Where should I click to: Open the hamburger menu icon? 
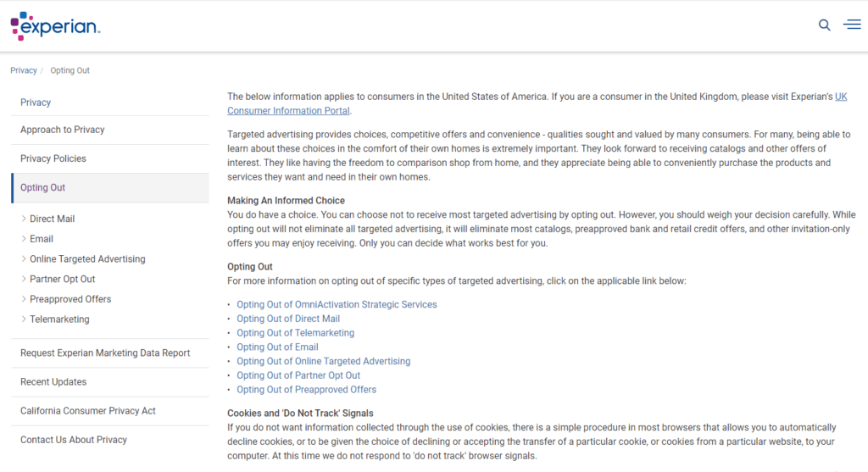(x=852, y=25)
